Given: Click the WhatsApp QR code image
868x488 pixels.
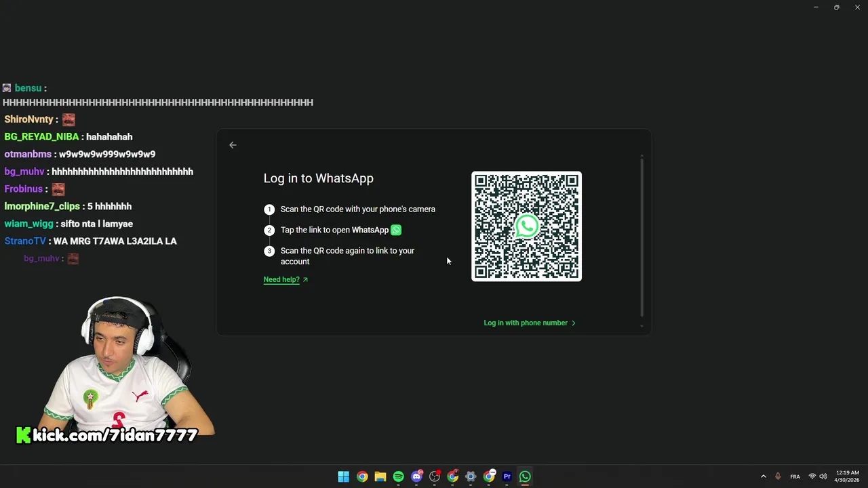Looking at the screenshot, I should 526,226.
